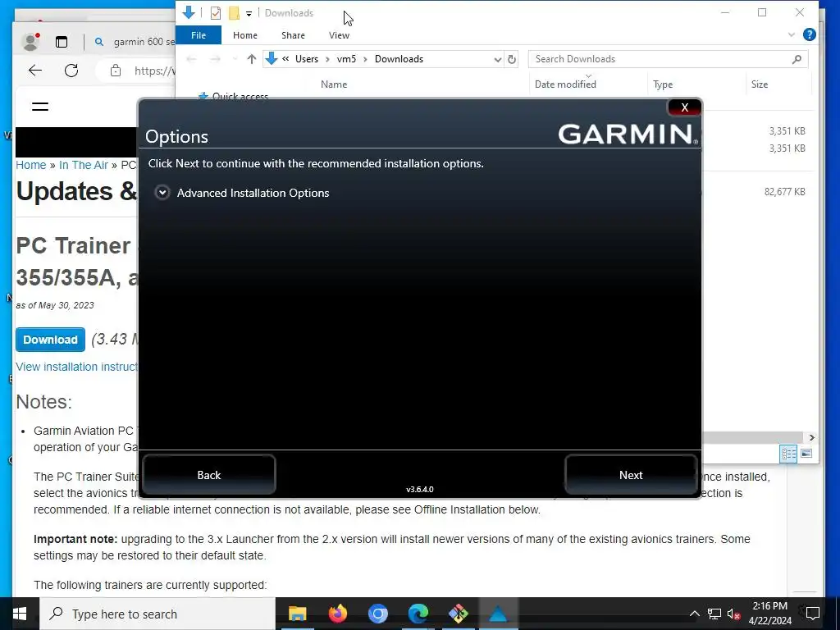Click Home breadcrumb link on webpage
Screen dimensions: 840x630
point(31,165)
